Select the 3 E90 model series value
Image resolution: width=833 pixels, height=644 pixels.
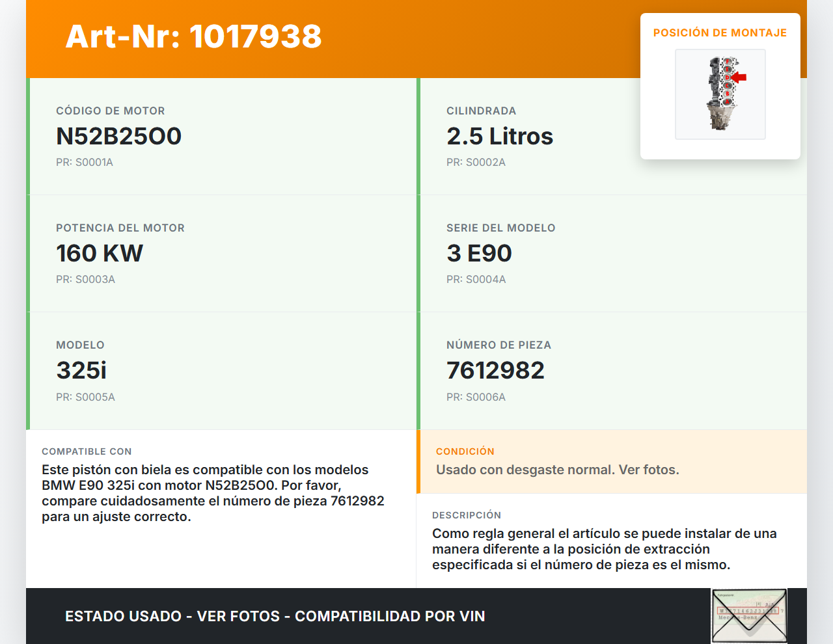[479, 253]
